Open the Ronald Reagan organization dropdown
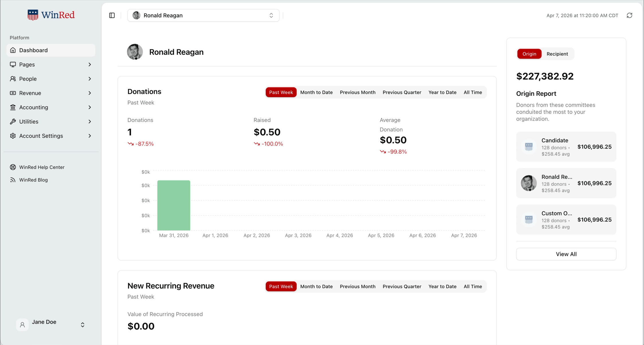Viewport: 644px width, 345px height. coord(203,15)
